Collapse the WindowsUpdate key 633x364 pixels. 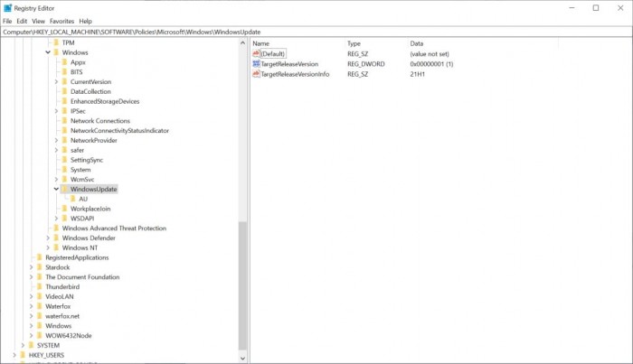click(x=56, y=189)
